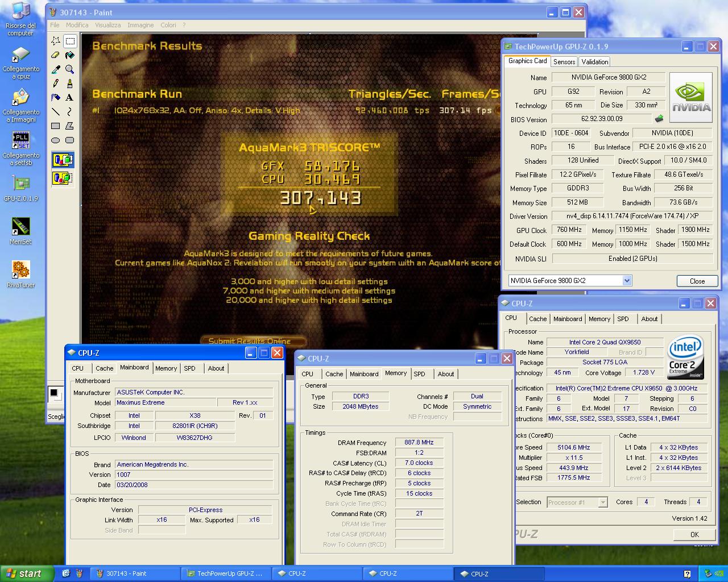Select the Rectangle shape tool

(56, 126)
